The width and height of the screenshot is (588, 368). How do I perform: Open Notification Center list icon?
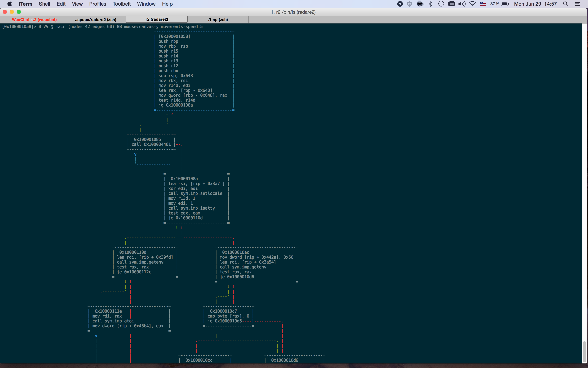(577, 4)
